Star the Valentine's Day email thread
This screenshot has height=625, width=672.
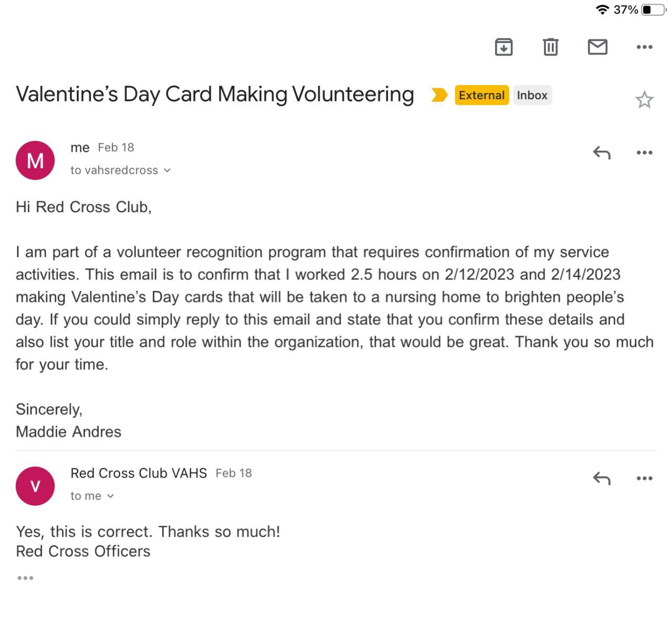(644, 100)
